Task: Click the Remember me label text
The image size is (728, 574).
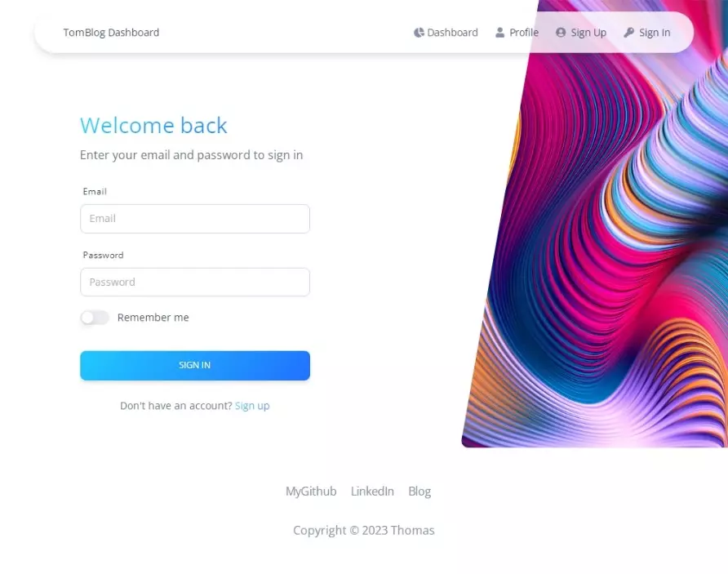Action: point(153,318)
